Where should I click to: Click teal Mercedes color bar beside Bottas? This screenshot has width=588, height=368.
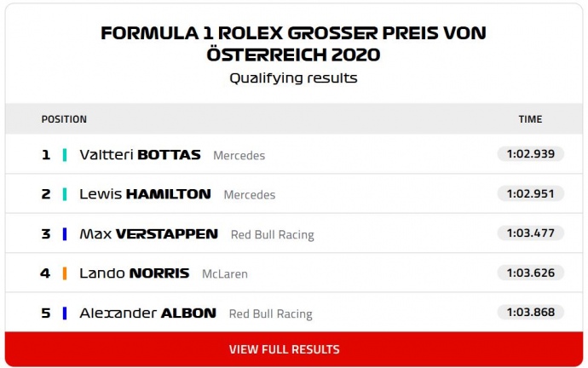pyautogui.click(x=65, y=155)
